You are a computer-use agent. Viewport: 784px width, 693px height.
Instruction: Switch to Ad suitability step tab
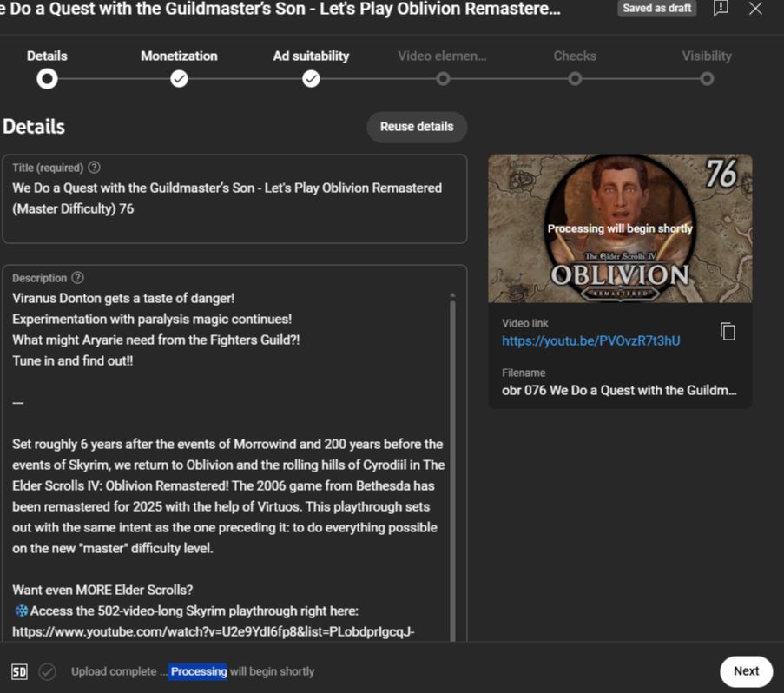(311, 56)
